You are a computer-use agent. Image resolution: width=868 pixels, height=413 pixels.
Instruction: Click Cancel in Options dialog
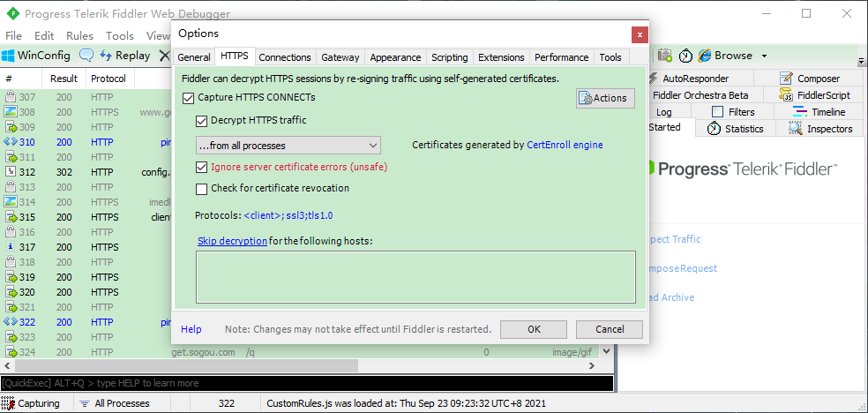(610, 329)
